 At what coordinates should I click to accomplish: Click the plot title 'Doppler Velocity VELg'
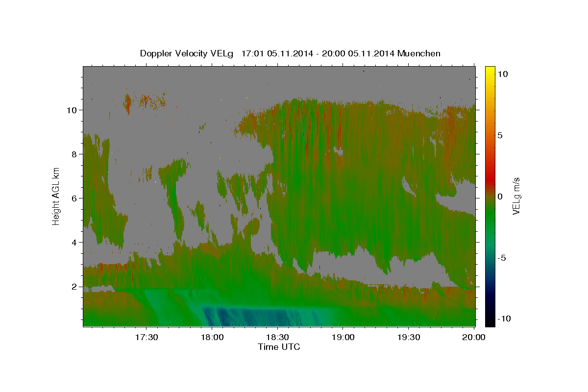(188, 53)
